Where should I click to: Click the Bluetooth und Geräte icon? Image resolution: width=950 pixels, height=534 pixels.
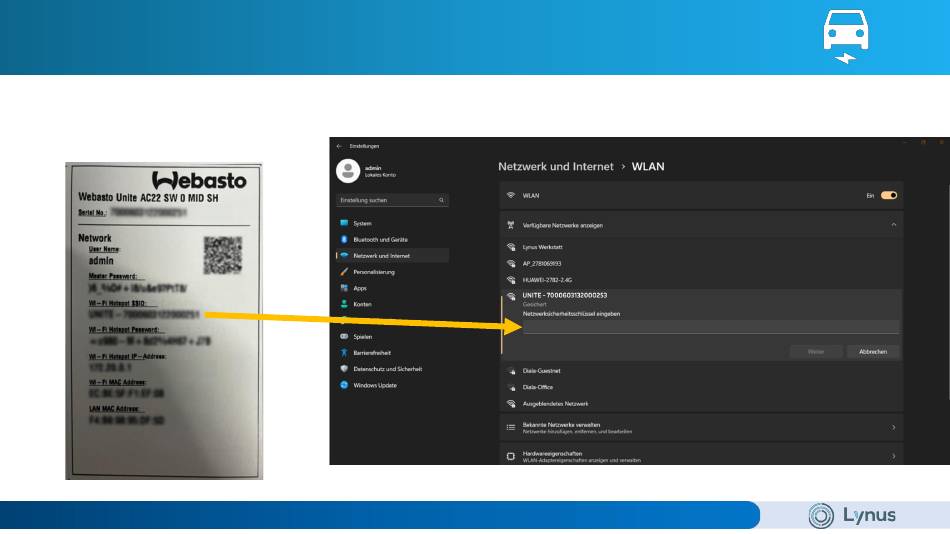click(344, 239)
